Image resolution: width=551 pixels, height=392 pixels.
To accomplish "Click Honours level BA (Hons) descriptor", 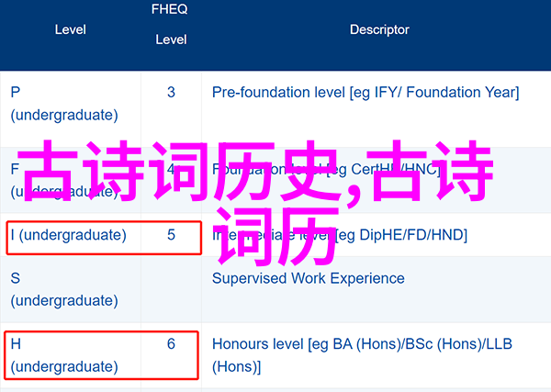I will [x=362, y=355].
